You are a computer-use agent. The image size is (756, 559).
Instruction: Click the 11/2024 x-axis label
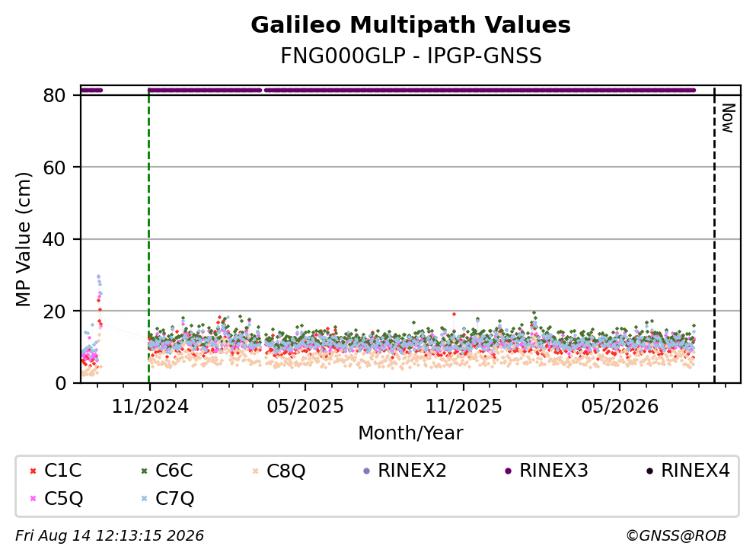click(x=150, y=407)
